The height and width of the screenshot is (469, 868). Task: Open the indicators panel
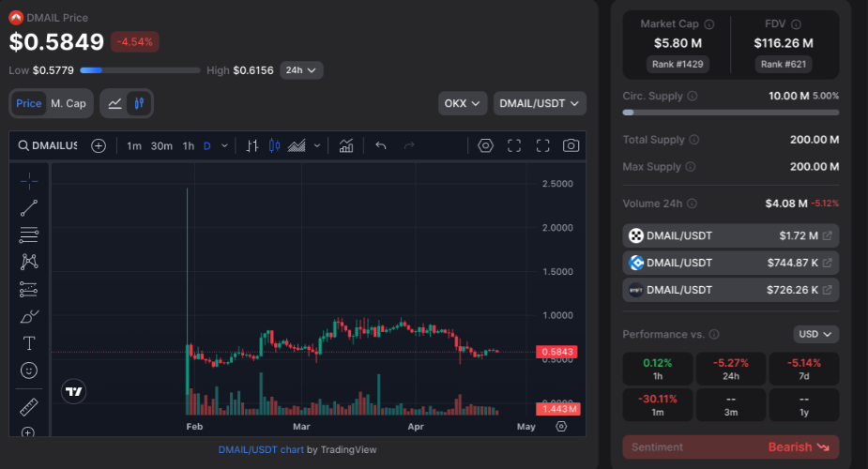coord(346,146)
